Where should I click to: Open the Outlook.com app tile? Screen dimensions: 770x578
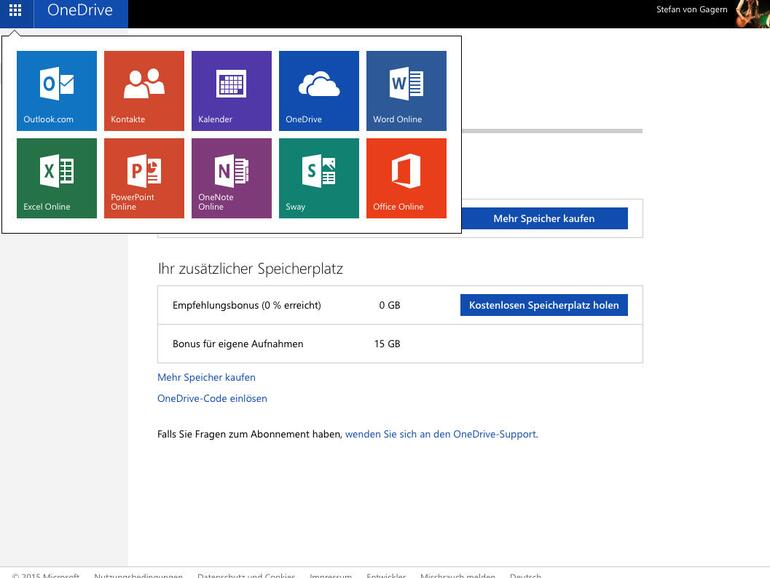point(57,91)
